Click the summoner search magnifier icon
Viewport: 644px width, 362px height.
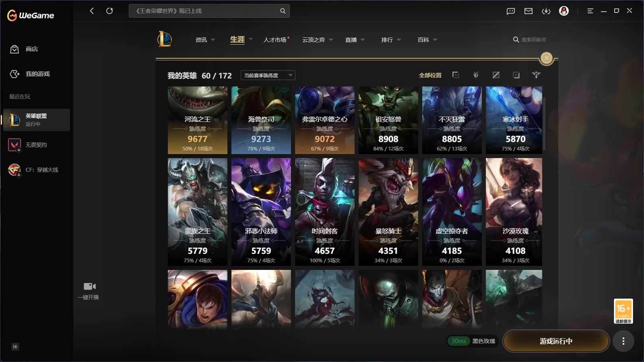pyautogui.click(x=516, y=40)
